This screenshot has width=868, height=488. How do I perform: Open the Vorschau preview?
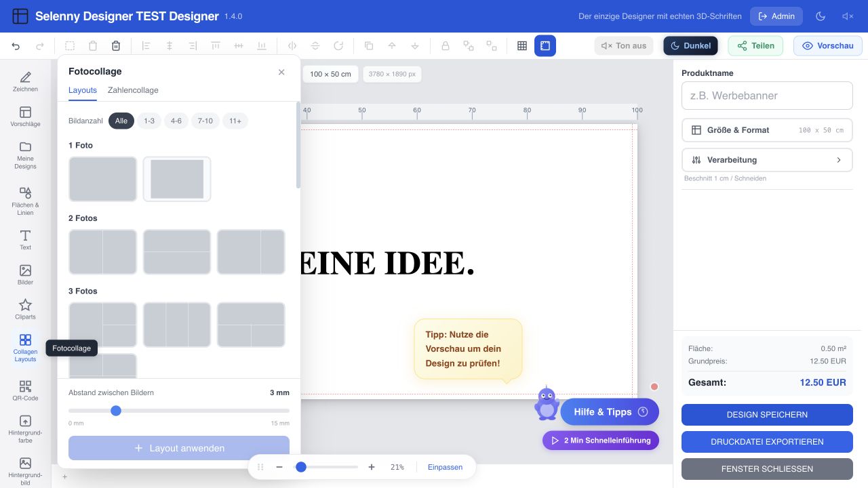[828, 46]
